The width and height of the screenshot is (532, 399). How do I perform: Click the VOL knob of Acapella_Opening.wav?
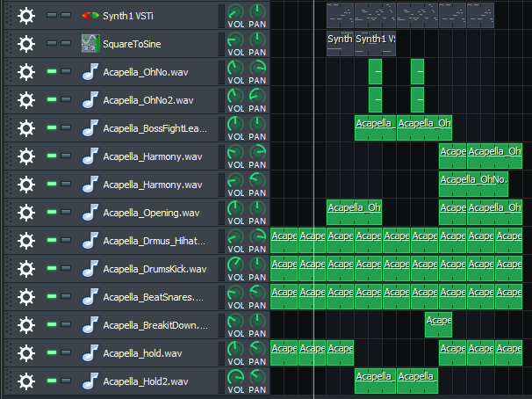235,209
